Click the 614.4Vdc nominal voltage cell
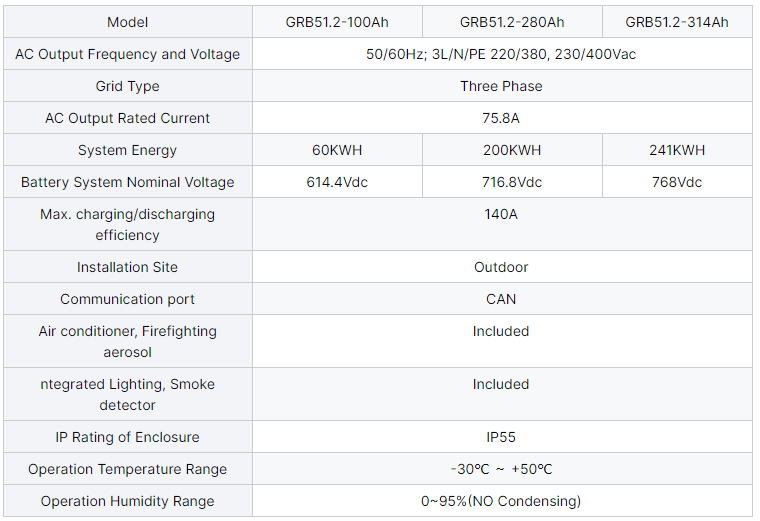The width and height of the screenshot is (760, 521). coord(337,182)
